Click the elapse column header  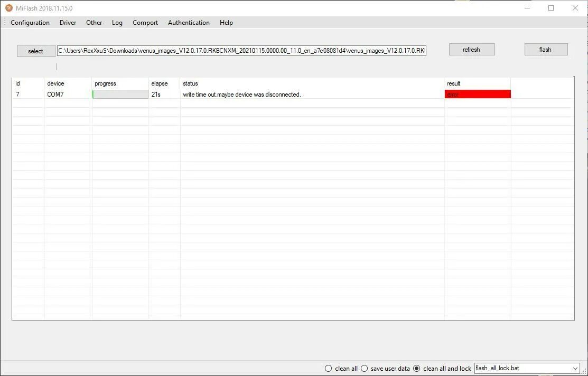coord(164,83)
